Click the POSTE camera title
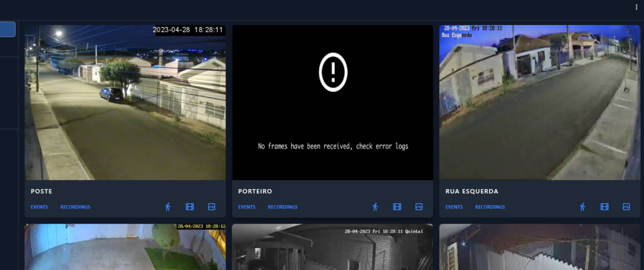This screenshot has width=644, height=270. (41, 192)
